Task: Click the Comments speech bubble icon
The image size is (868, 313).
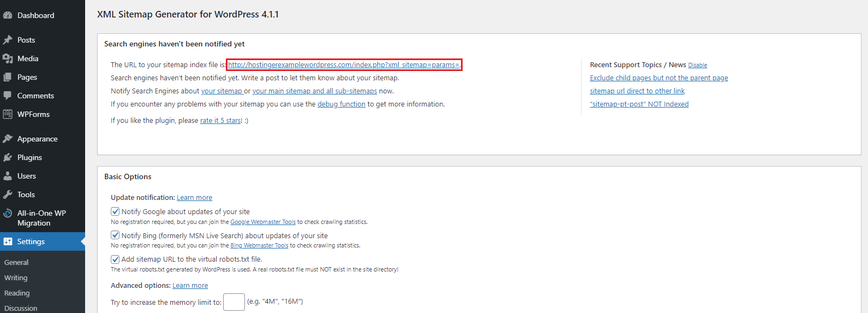Action: pyautogui.click(x=8, y=96)
